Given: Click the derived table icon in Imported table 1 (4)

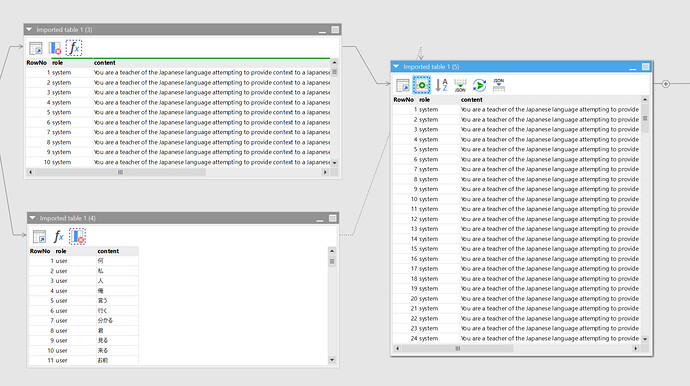Looking at the screenshot, I should tap(39, 237).
